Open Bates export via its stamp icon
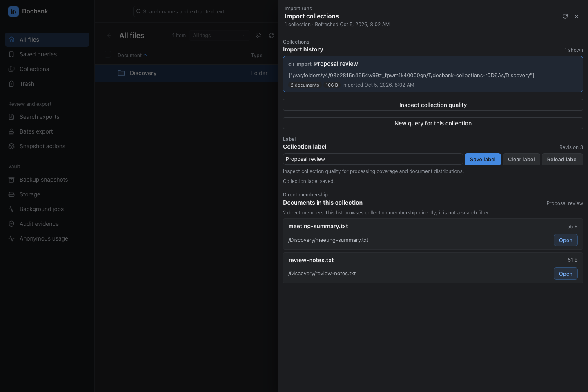The height and width of the screenshot is (392, 588). click(11, 131)
